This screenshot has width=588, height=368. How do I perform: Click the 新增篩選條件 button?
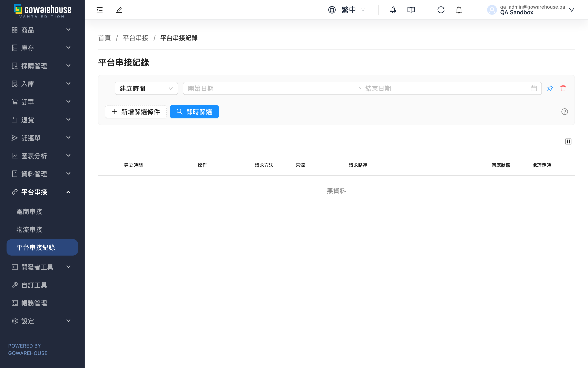(136, 112)
